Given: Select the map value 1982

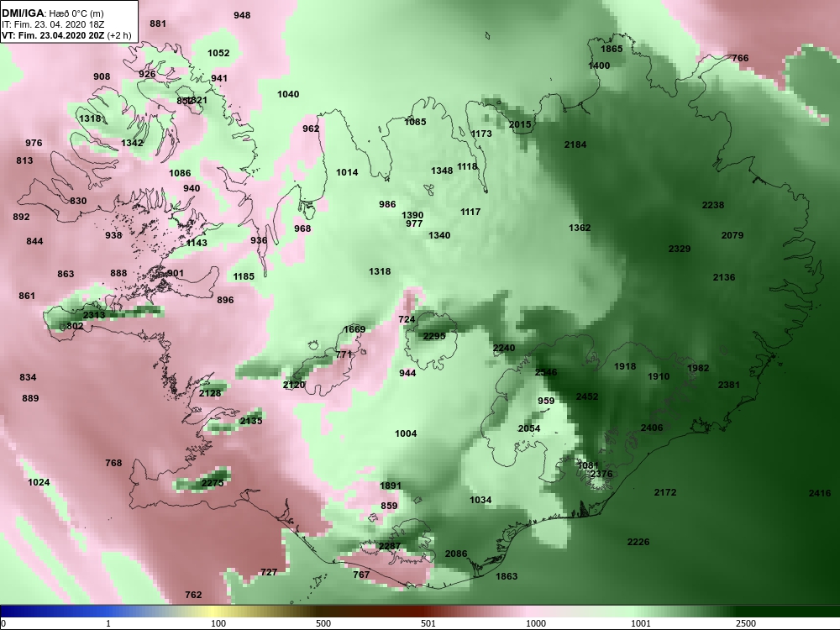Looking at the screenshot, I should tap(697, 368).
